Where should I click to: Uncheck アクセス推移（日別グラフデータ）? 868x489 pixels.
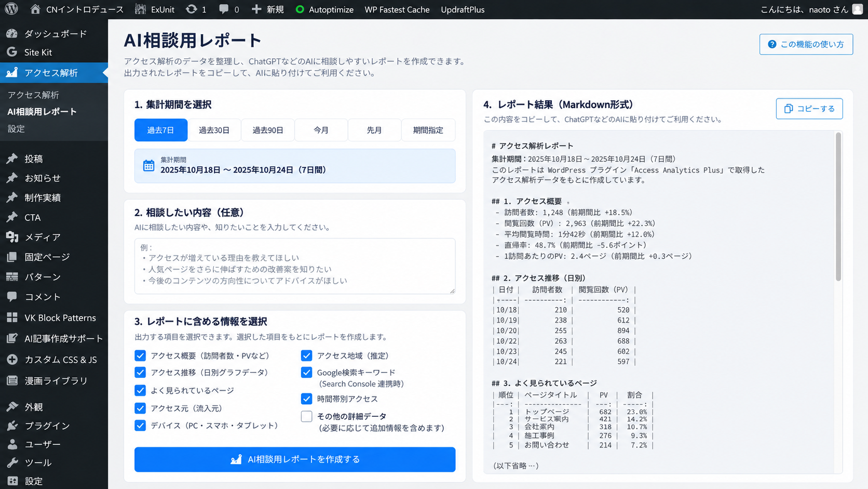pyautogui.click(x=140, y=373)
